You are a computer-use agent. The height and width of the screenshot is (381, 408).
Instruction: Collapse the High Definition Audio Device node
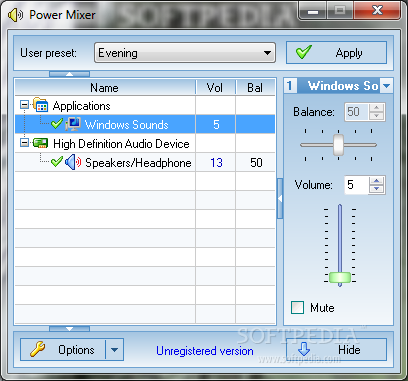coord(24,143)
